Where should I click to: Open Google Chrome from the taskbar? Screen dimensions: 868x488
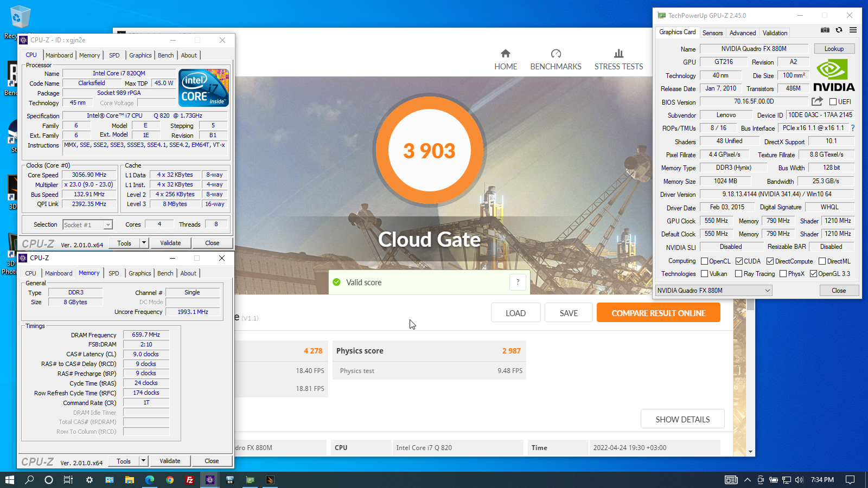[170, 480]
